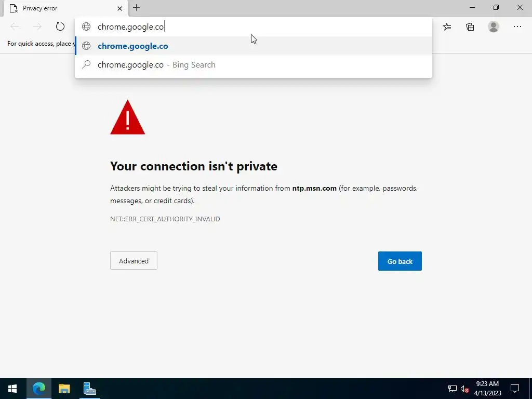Click the ntp.msn.com bold text
Image resolution: width=532 pixels, height=399 pixels.
point(314,188)
